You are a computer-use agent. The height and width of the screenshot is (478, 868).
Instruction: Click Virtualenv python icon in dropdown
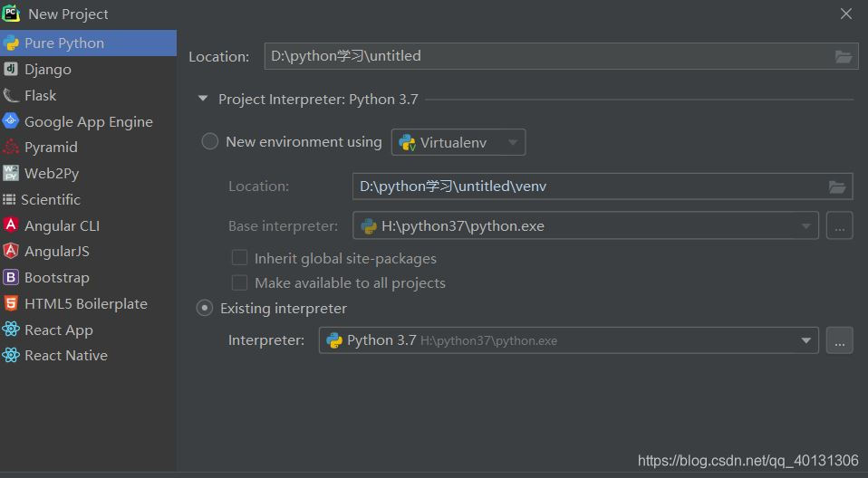(x=407, y=142)
